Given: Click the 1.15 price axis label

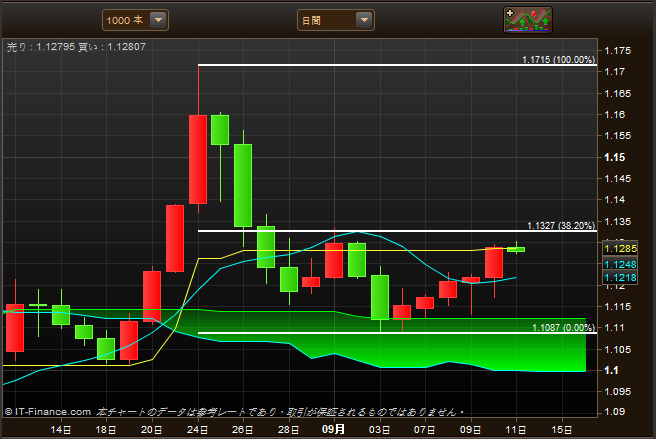Looking at the screenshot, I should [615, 157].
